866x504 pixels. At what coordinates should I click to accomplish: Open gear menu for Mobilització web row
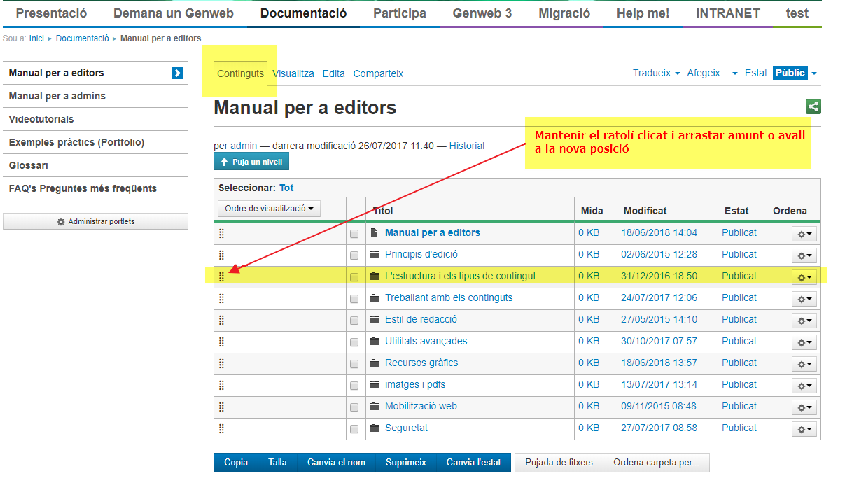[x=804, y=407]
